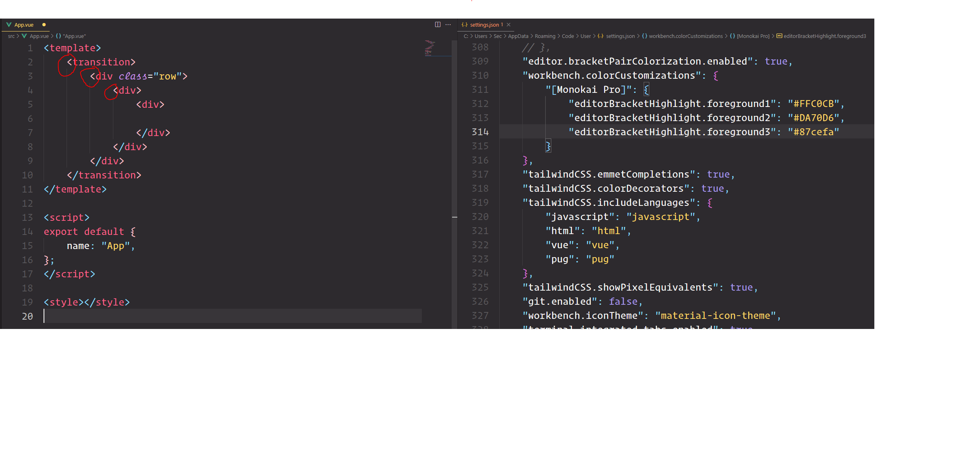Viewport: 980px width, 467px height.
Task: Click the Vue logo on the App.vue tab
Action: coord(8,25)
